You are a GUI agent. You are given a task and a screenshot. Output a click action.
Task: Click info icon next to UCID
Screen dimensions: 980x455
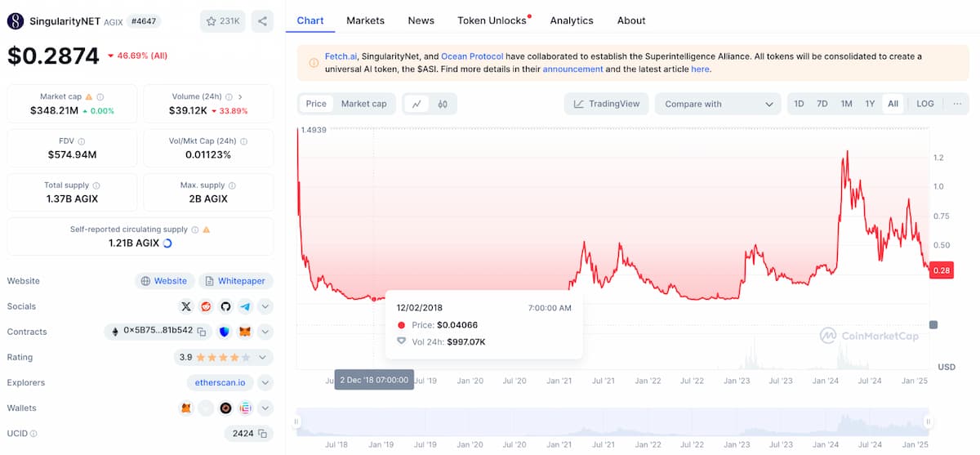tap(33, 434)
